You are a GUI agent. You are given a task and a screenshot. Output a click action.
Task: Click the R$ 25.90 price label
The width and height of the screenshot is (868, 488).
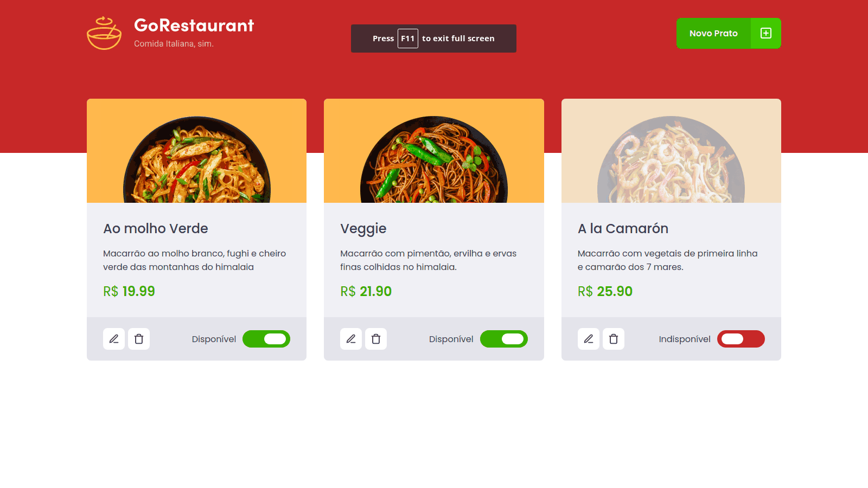point(605,291)
